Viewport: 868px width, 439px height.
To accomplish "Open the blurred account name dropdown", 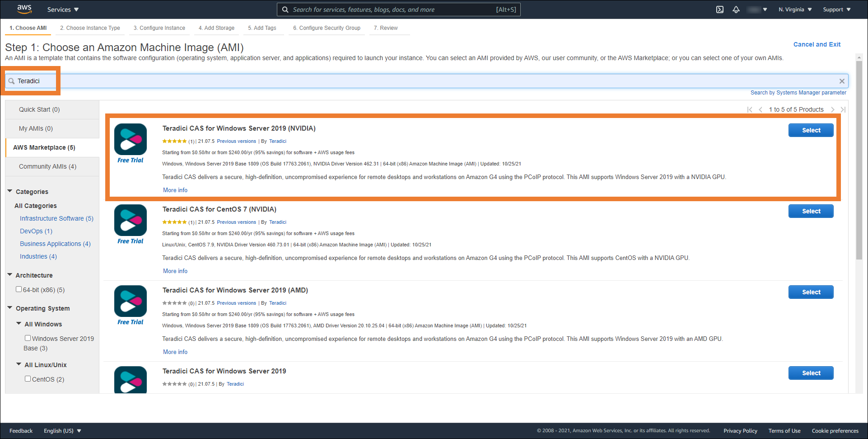I will 757,9.
